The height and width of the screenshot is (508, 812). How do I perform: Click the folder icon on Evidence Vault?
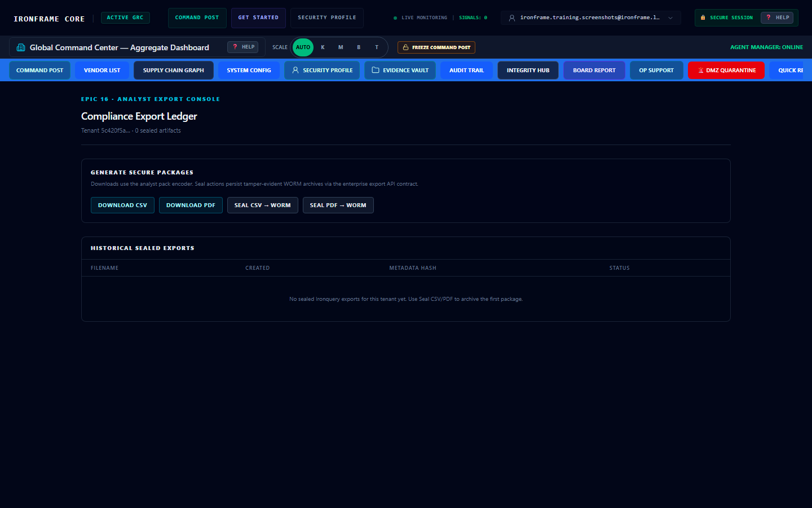(x=376, y=70)
